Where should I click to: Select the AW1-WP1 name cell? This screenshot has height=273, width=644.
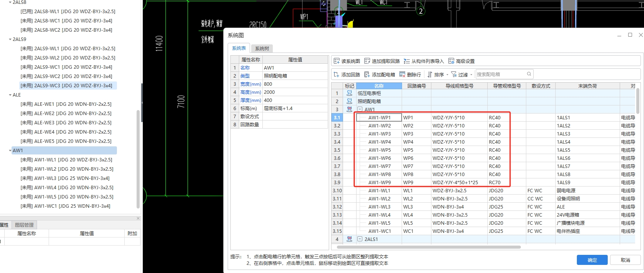[379, 117]
